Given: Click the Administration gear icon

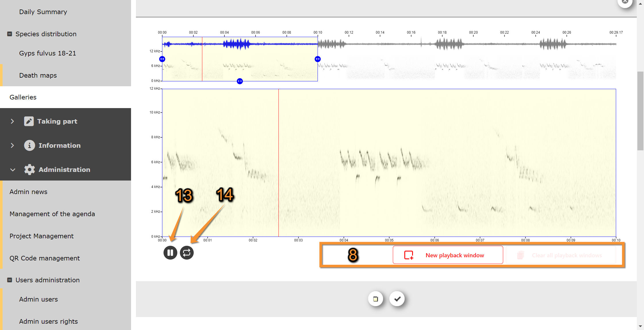Looking at the screenshot, I should pyautogui.click(x=29, y=170).
